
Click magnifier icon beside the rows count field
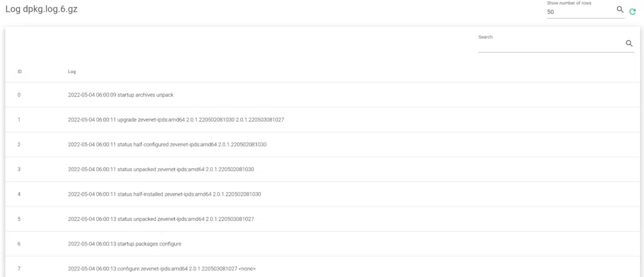click(x=620, y=10)
